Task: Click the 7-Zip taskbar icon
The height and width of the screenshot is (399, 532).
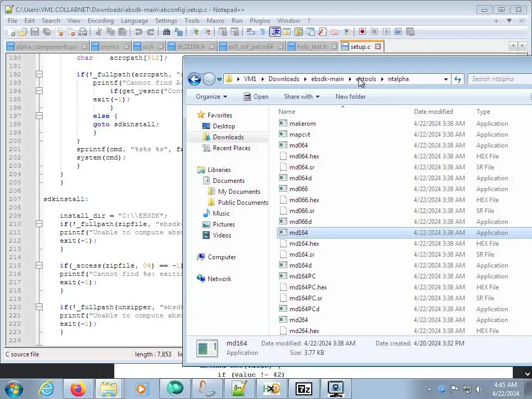Action: 303,389
